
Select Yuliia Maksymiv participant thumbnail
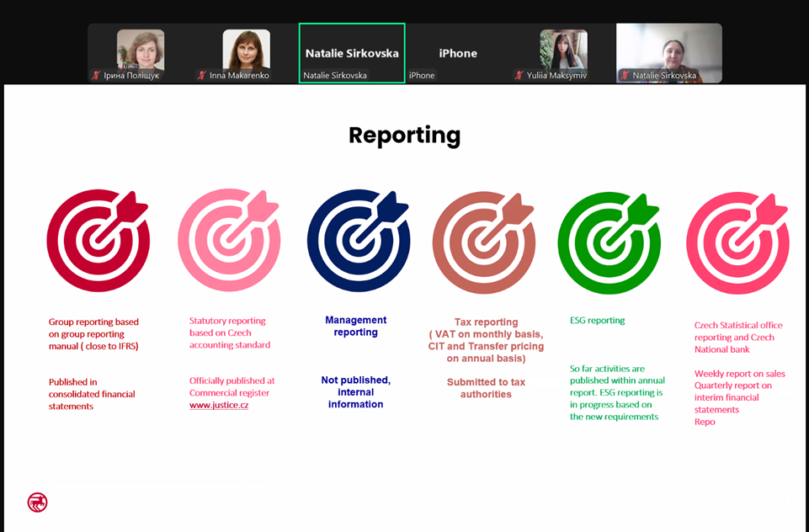point(563,53)
